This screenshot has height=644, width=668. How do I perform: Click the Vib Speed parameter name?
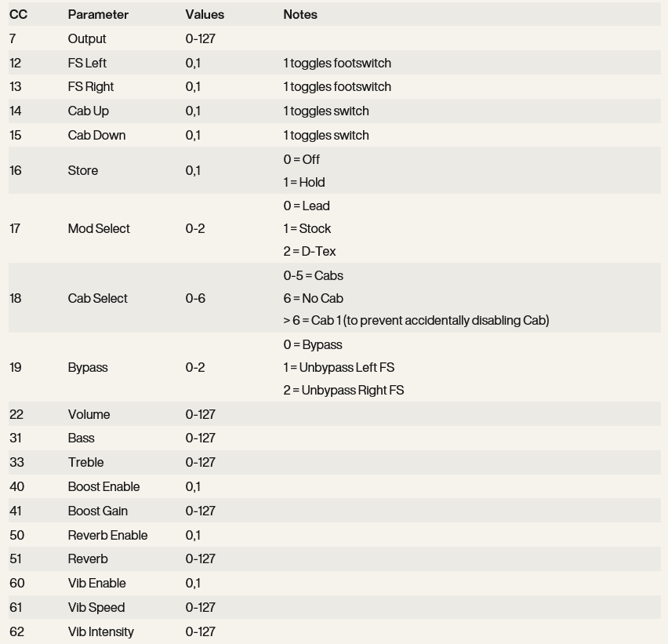pyautogui.click(x=96, y=608)
